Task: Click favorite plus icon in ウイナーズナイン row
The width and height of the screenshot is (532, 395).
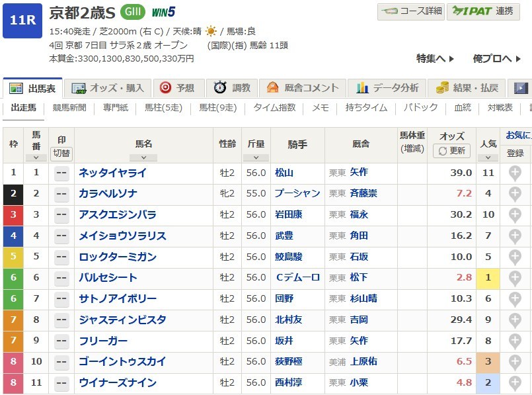Action: coord(515,384)
